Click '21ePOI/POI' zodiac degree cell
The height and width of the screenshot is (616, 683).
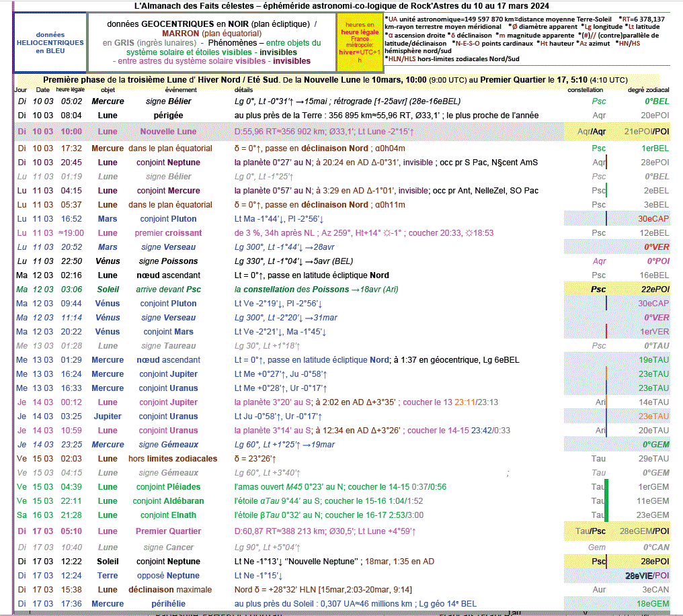pos(647,132)
